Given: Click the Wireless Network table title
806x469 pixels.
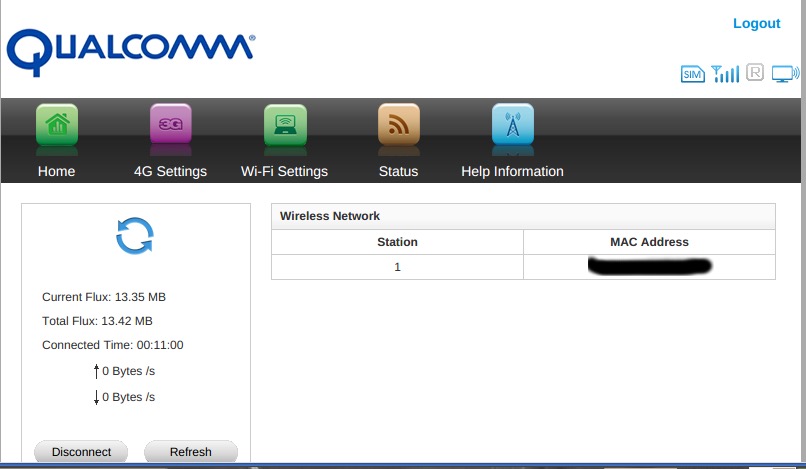Looking at the screenshot, I should [329, 216].
